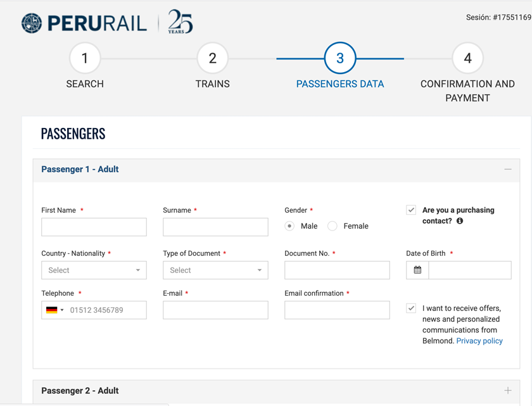Open the Type of Document dropdown
The width and height of the screenshot is (532, 406).
pyautogui.click(x=215, y=270)
